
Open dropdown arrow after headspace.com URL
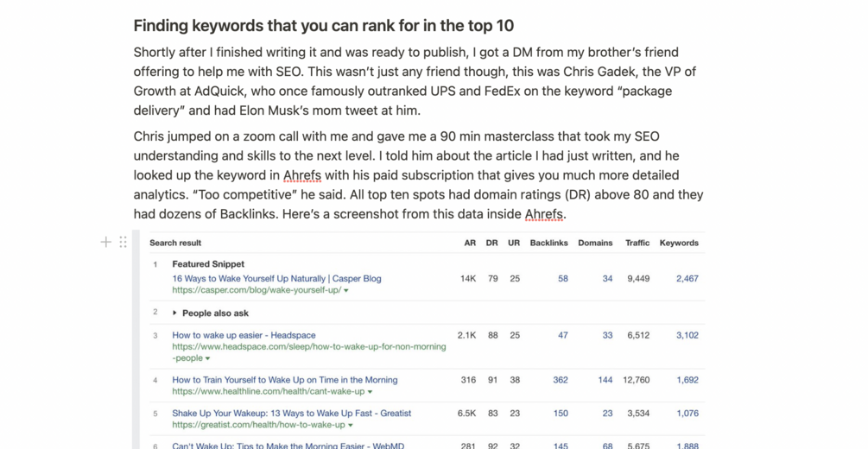point(207,358)
